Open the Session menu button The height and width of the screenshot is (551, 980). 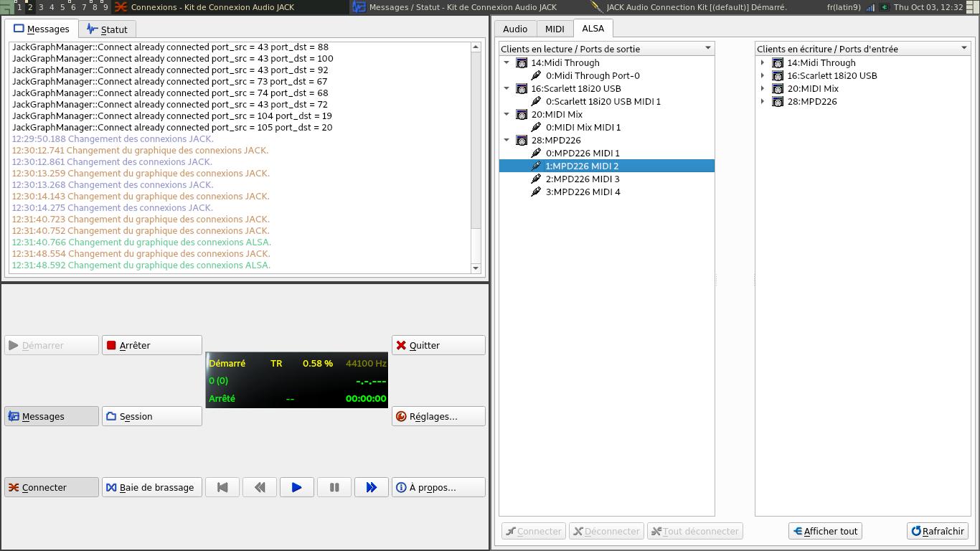point(152,416)
